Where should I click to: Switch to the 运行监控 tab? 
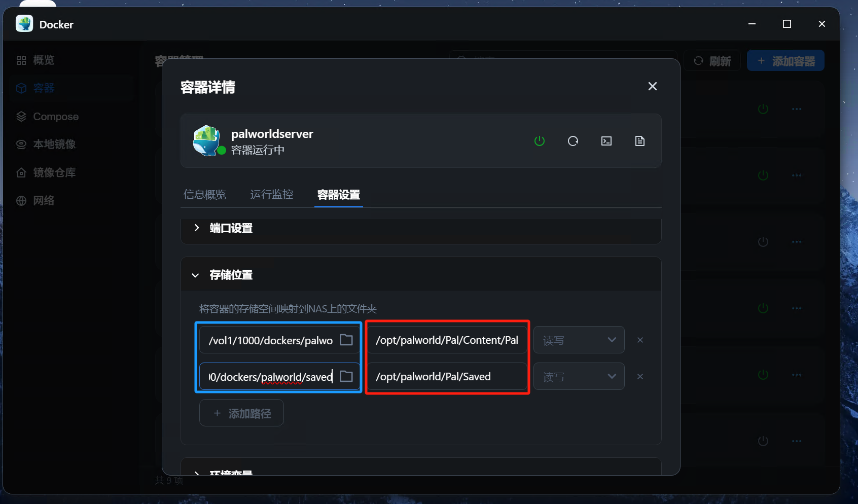(272, 194)
